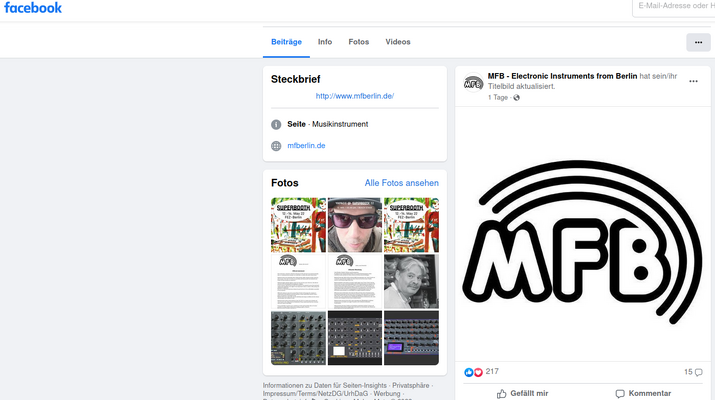
Task: Switch to the Info tab
Action: (325, 42)
